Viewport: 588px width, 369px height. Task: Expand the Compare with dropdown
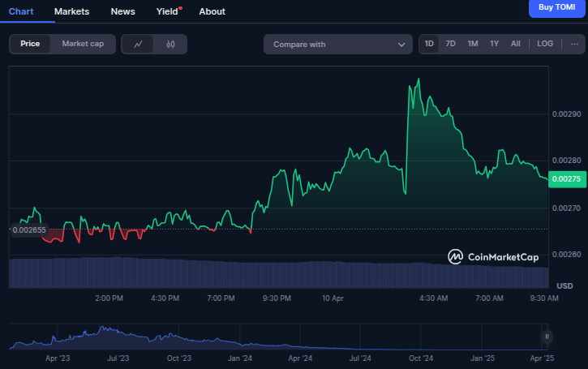338,45
